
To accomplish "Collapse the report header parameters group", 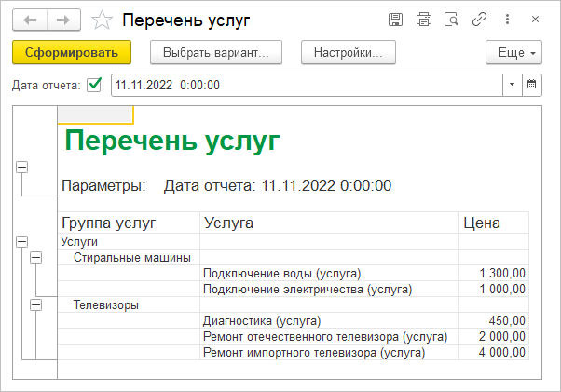I will click(21, 167).
